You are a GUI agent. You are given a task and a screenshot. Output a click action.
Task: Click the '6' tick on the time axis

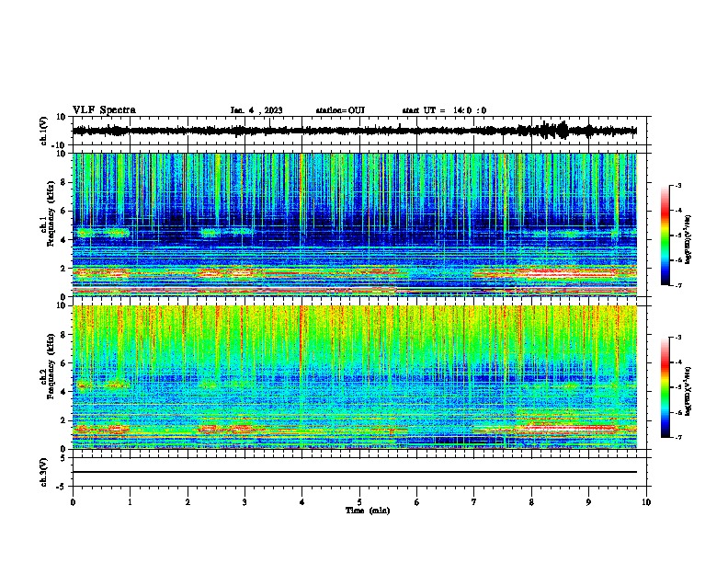(x=416, y=502)
